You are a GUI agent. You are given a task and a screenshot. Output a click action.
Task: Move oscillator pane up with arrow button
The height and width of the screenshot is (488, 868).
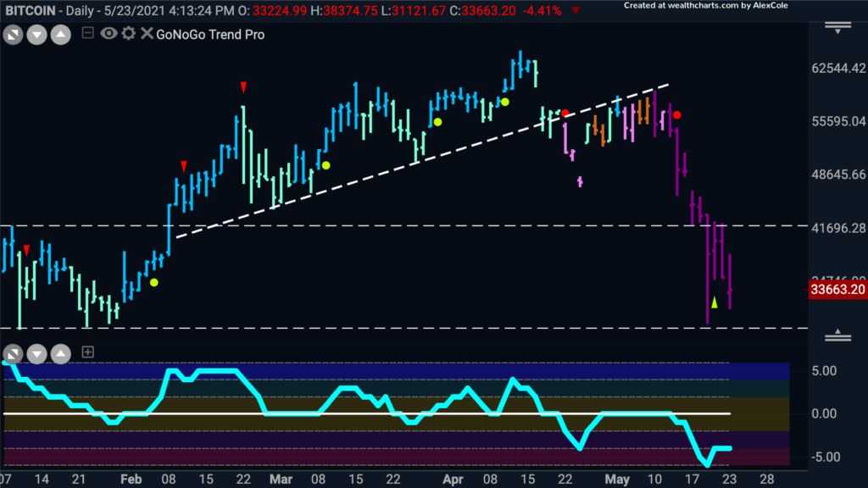pos(61,353)
